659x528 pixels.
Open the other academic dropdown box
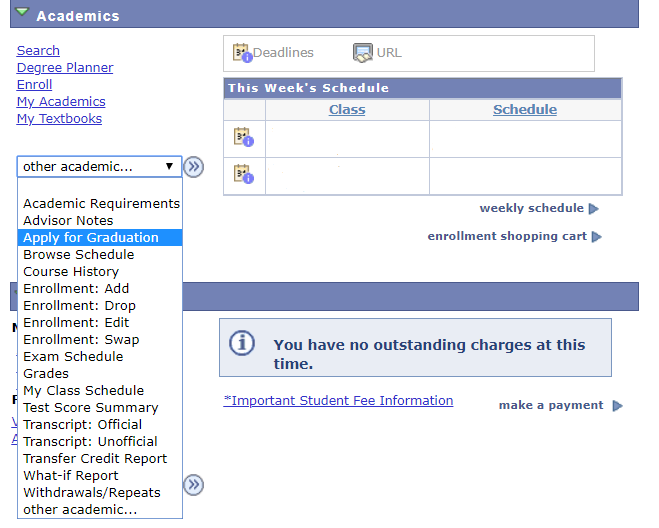coord(99,166)
